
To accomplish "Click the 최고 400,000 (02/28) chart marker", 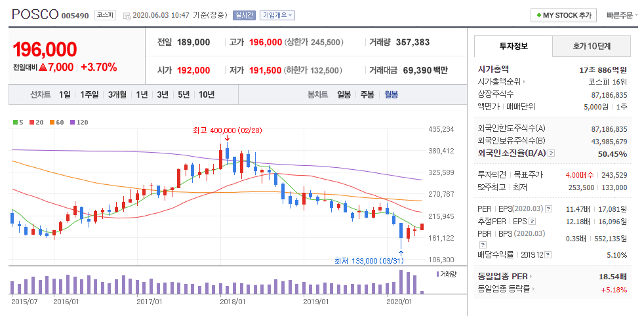I will [x=227, y=130].
